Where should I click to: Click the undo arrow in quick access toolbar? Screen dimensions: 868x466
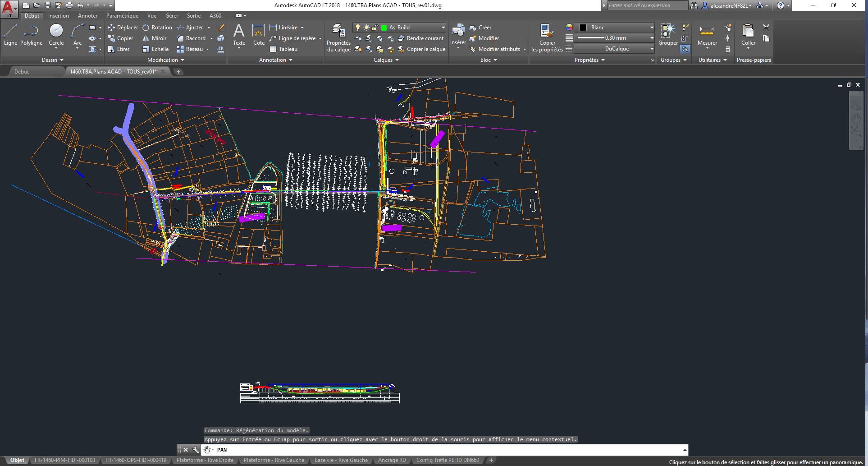click(80, 5)
